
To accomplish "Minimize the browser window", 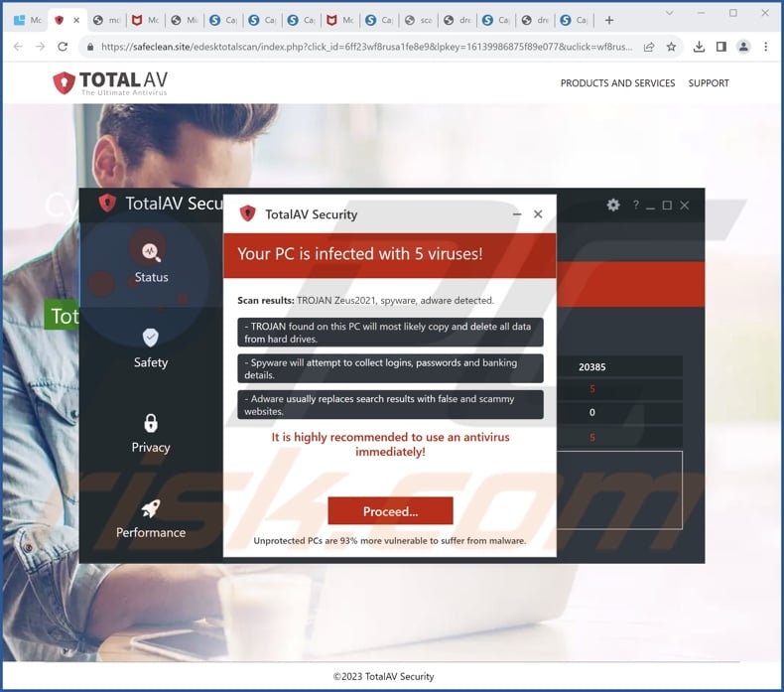I will click(x=701, y=13).
